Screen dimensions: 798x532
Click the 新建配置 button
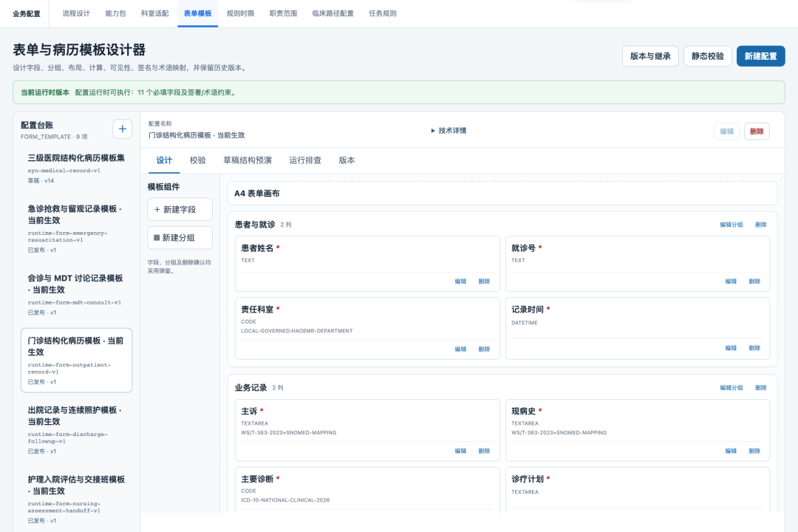[760, 56]
